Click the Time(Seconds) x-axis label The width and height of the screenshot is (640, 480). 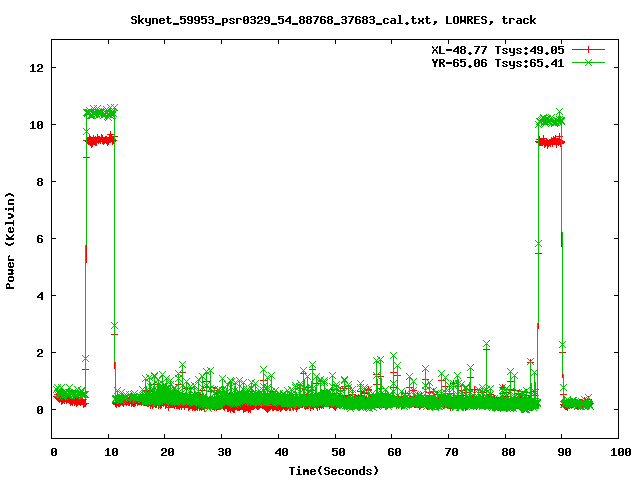[334, 471]
